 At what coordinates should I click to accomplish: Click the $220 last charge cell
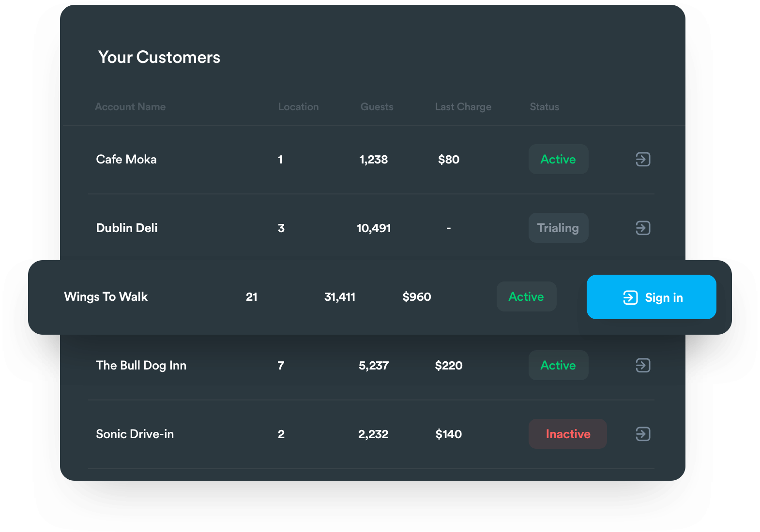pyautogui.click(x=449, y=365)
